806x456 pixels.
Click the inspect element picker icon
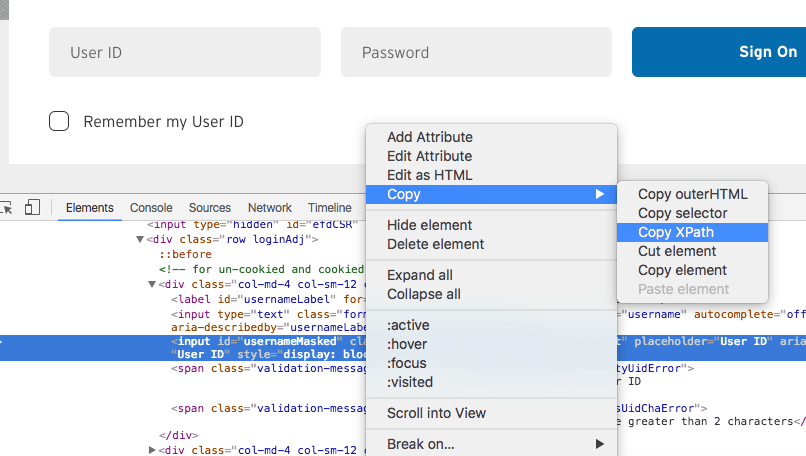click(x=6, y=207)
